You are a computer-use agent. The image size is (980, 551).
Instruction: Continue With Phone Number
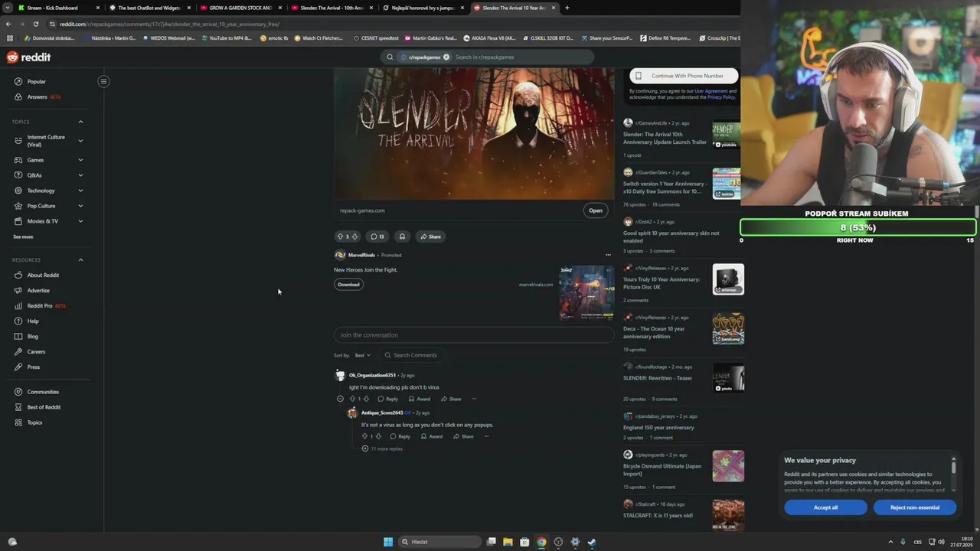coord(684,76)
